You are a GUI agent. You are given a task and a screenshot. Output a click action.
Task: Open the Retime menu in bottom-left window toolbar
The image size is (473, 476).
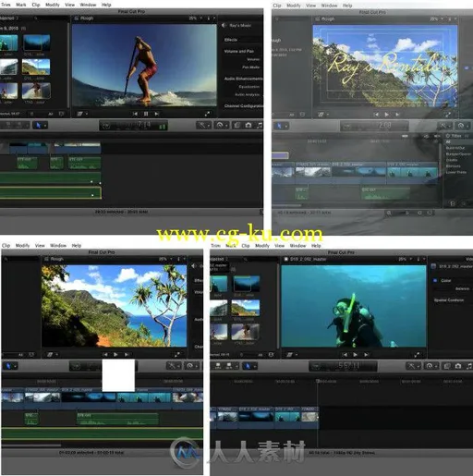(x=191, y=366)
